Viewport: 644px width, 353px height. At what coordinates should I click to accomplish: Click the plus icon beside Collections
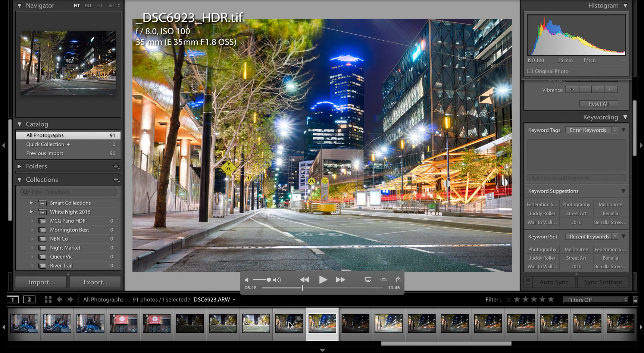[x=115, y=179]
